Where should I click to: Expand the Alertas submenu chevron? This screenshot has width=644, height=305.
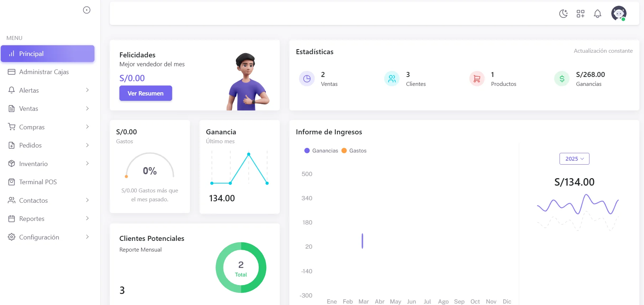coord(87,90)
